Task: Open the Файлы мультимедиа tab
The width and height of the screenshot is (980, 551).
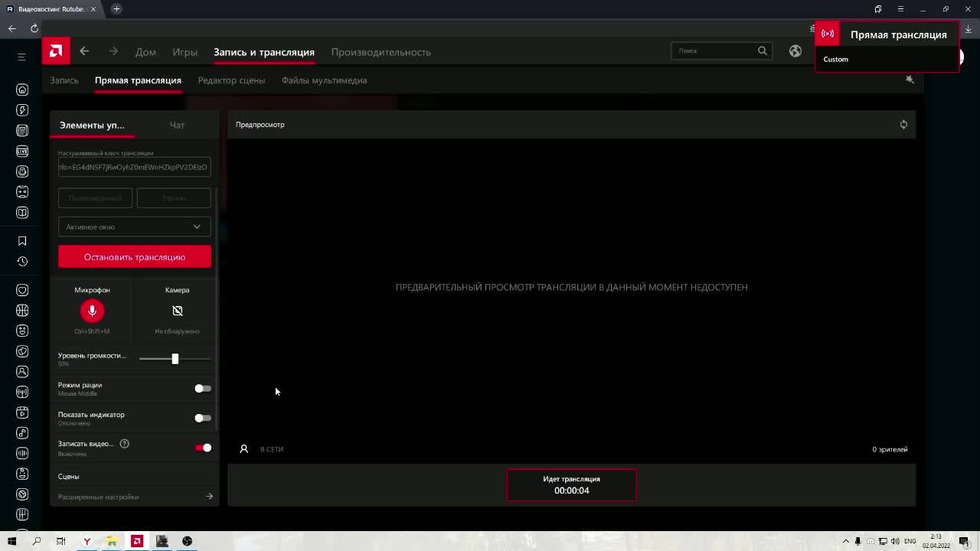Action: [x=324, y=80]
